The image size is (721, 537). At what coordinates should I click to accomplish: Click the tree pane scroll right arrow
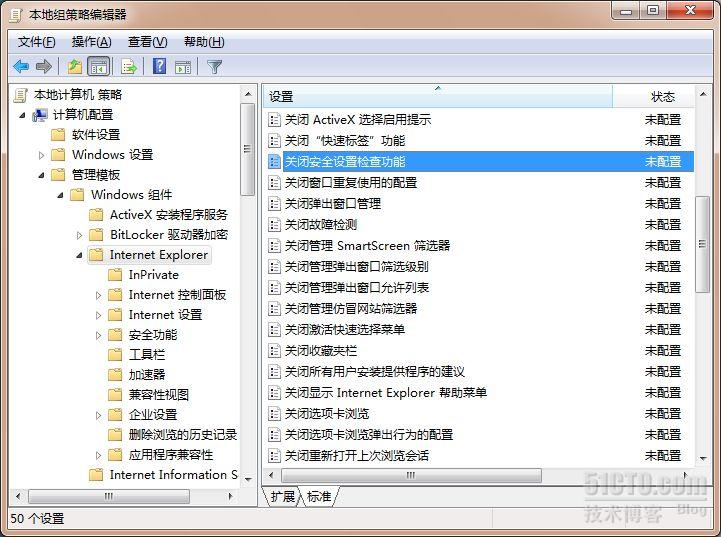pos(230,497)
